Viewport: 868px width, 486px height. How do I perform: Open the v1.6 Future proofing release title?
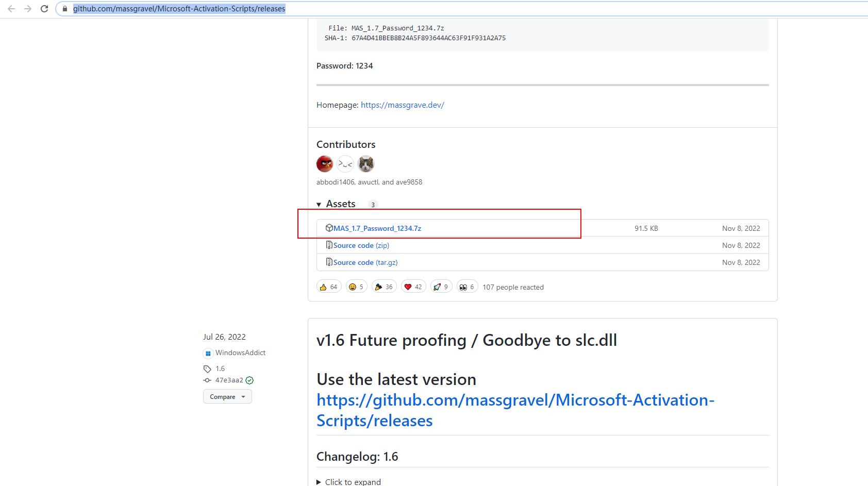tap(466, 340)
